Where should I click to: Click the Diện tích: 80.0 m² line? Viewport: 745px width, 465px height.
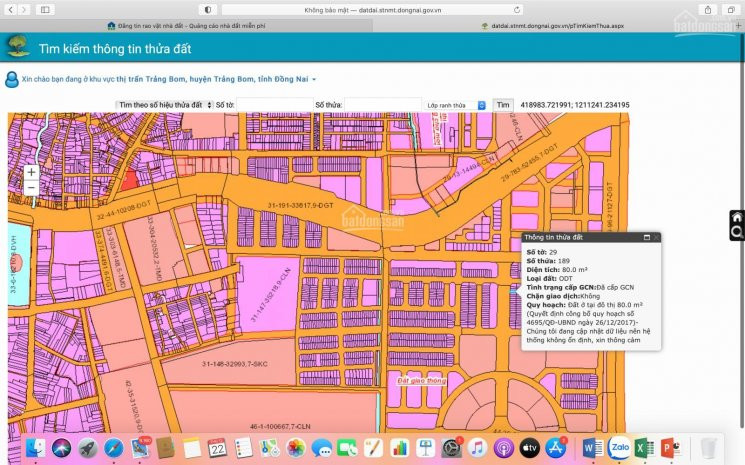[x=557, y=269]
